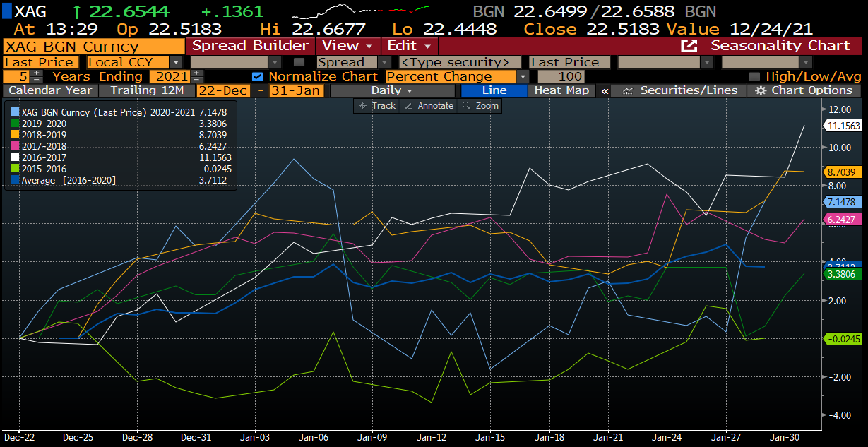Select the Zoom magnifier tool
The width and height of the screenshot is (868, 447).
pyautogui.click(x=480, y=105)
